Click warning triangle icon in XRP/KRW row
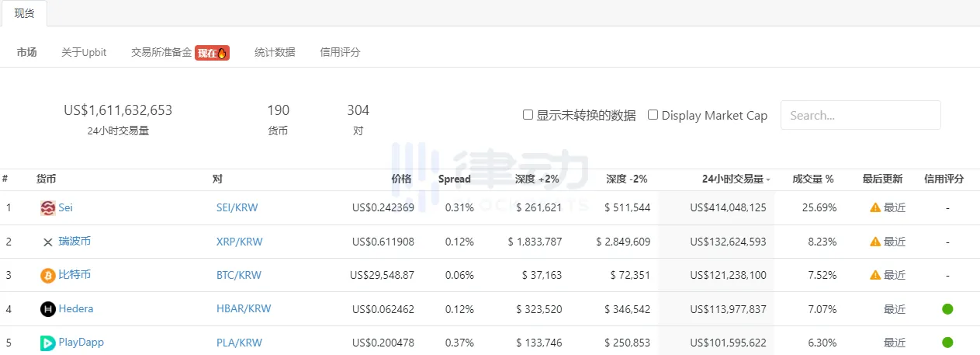This screenshot has width=980, height=355. coord(875,242)
